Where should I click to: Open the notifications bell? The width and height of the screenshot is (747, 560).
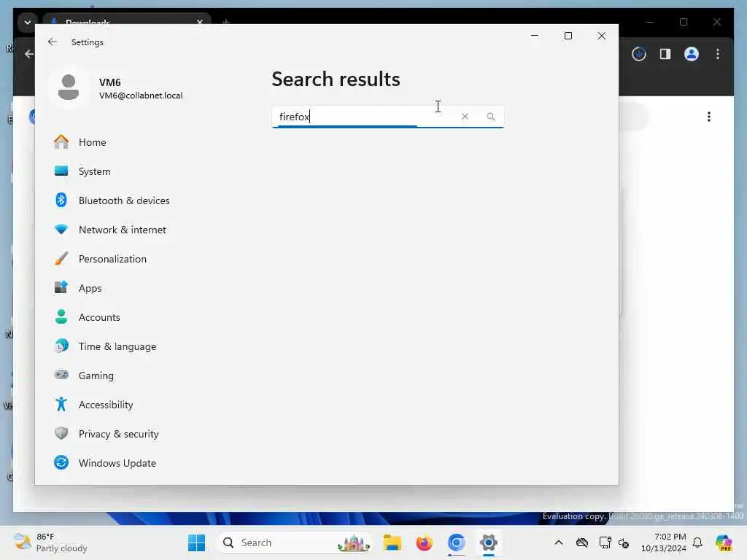697,542
